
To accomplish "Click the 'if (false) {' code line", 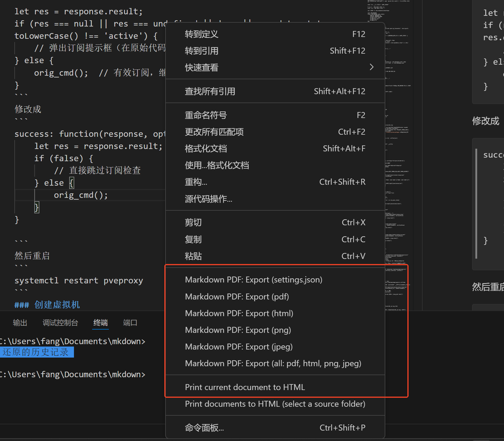I will [x=64, y=158].
